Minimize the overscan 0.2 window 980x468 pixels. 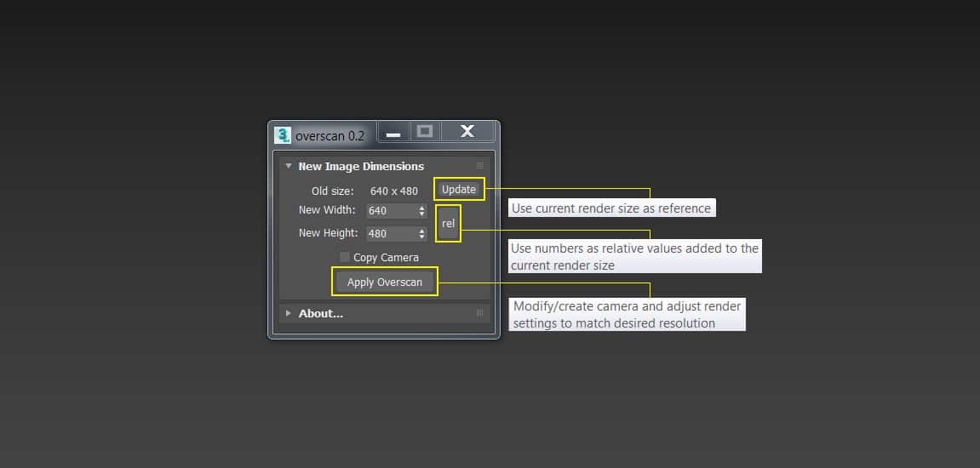click(x=393, y=134)
